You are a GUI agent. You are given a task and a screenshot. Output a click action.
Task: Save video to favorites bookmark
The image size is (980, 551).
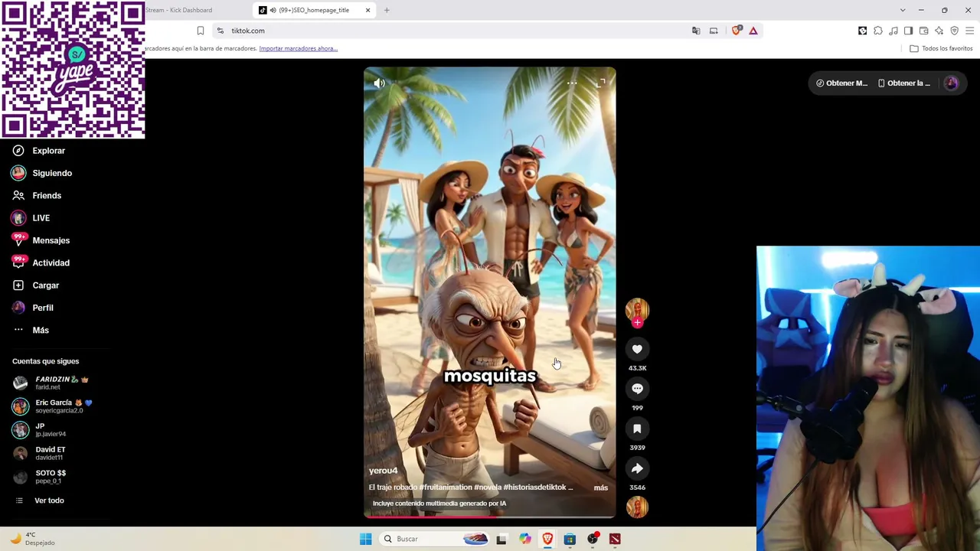(x=637, y=429)
